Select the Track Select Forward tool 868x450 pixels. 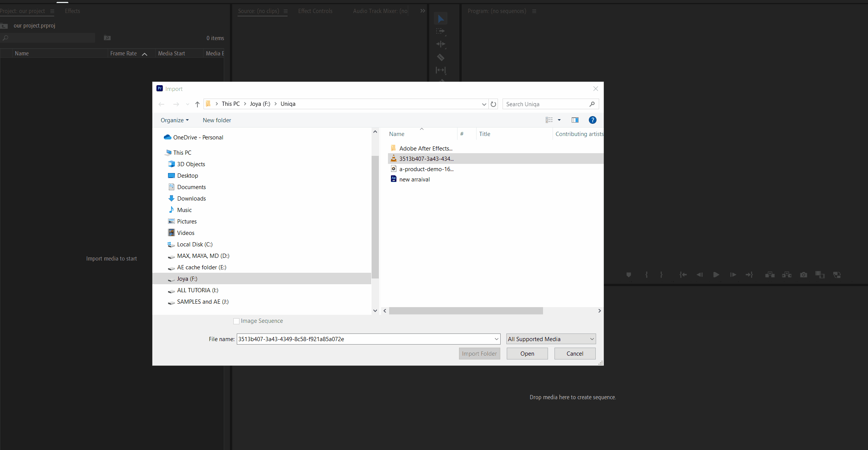tap(440, 31)
